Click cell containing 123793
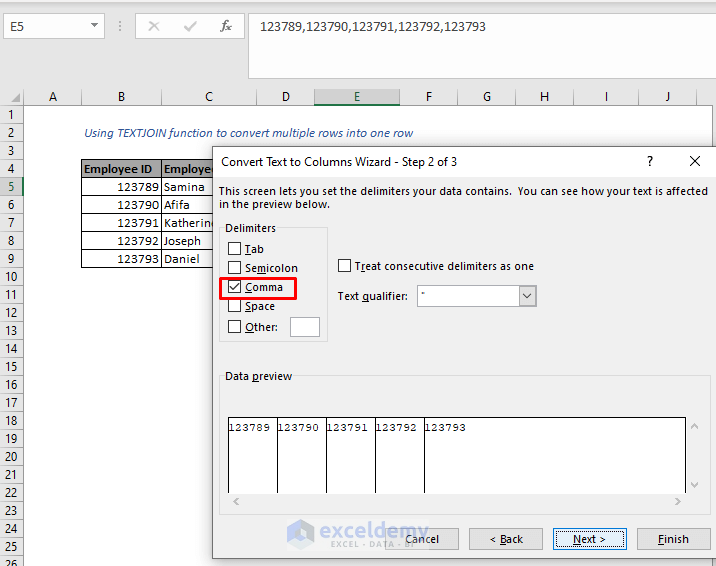Image resolution: width=716 pixels, height=566 pixels. tap(121, 259)
